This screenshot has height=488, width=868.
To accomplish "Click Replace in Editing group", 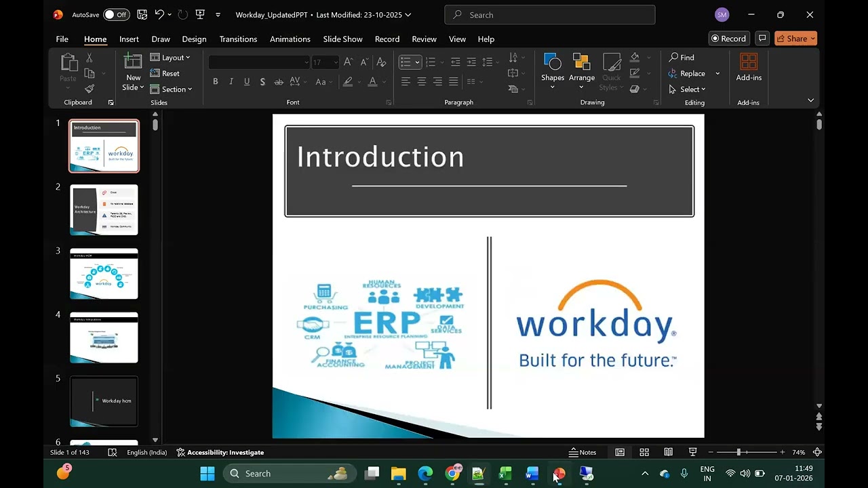I will click(687, 73).
